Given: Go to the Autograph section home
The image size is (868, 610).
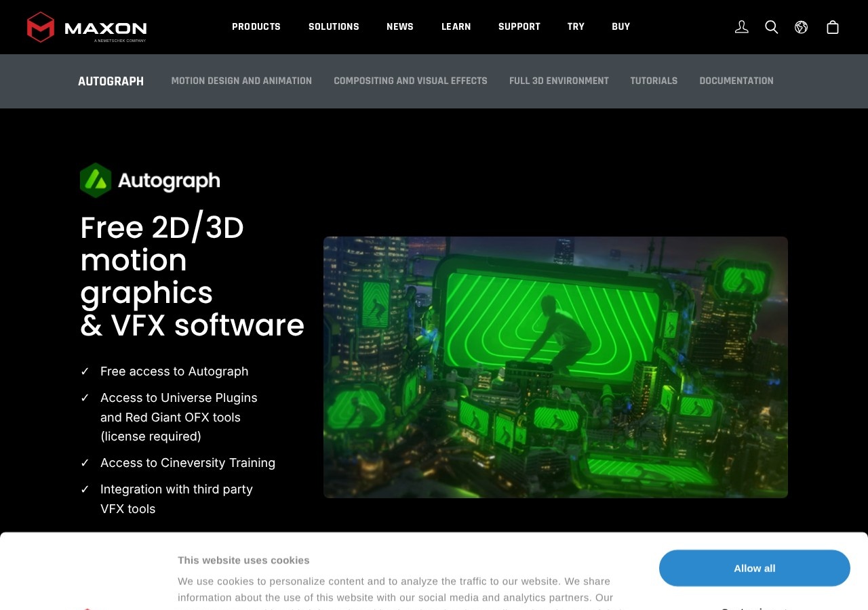Looking at the screenshot, I should point(111,81).
